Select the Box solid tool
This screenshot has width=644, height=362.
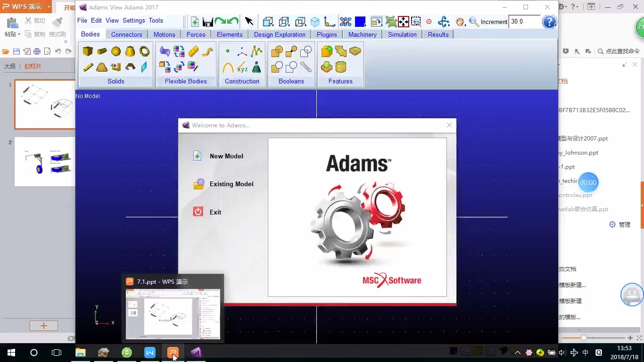[x=88, y=51]
